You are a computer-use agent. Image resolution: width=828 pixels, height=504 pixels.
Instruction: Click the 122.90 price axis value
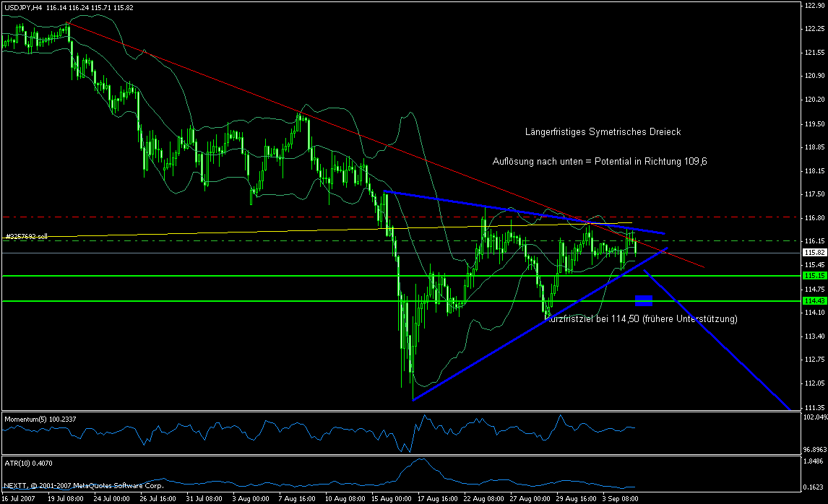click(x=815, y=5)
